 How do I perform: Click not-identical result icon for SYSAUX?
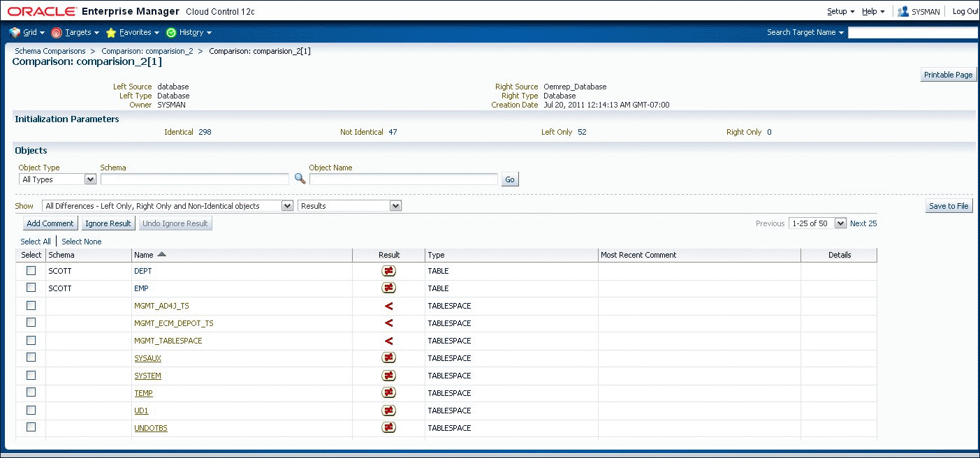click(x=389, y=358)
